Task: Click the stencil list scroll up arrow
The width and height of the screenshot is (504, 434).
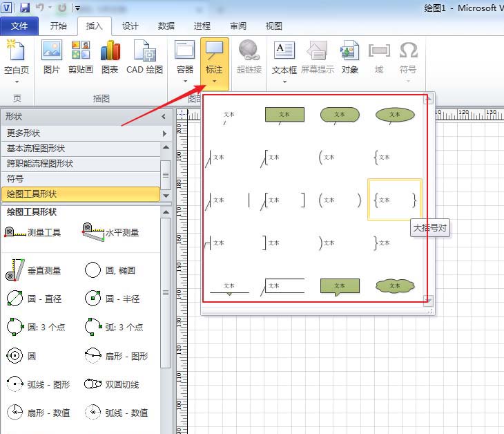Action: pos(166,147)
